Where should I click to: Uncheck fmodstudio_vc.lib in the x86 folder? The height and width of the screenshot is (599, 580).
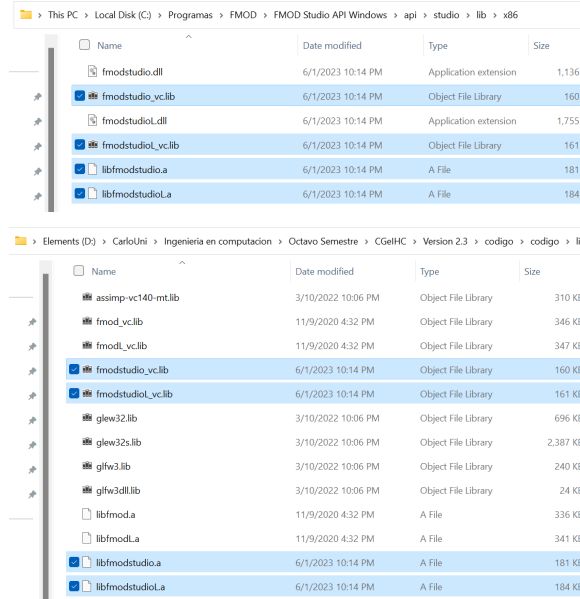80,96
